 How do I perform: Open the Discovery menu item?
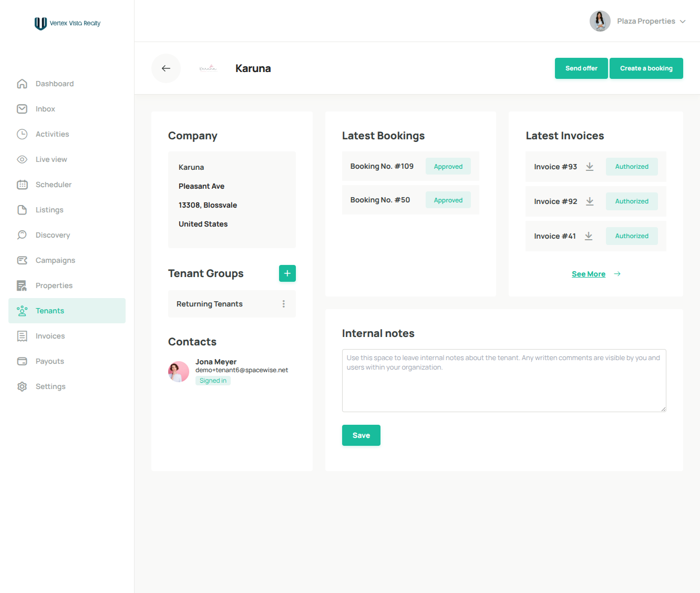[x=67, y=235]
